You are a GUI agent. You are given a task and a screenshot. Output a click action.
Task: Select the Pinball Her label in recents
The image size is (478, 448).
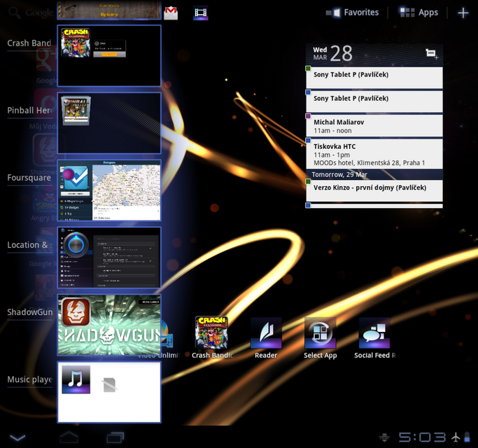29,111
